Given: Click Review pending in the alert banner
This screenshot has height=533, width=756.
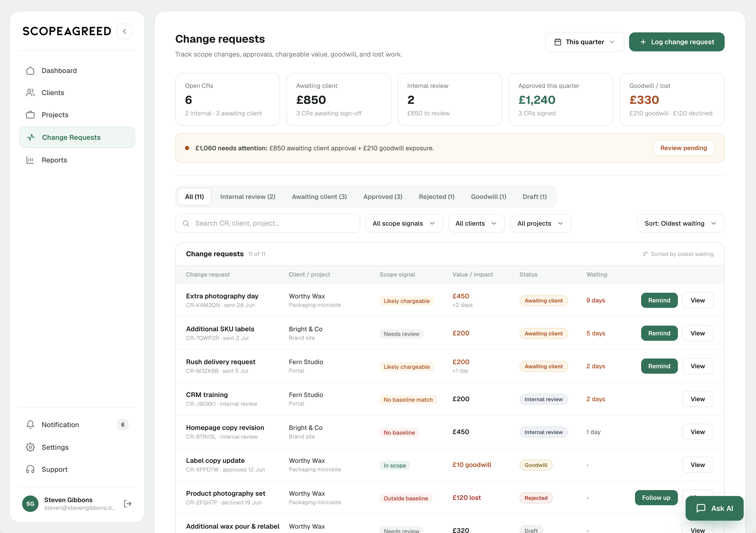Looking at the screenshot, I should (683, 148).
